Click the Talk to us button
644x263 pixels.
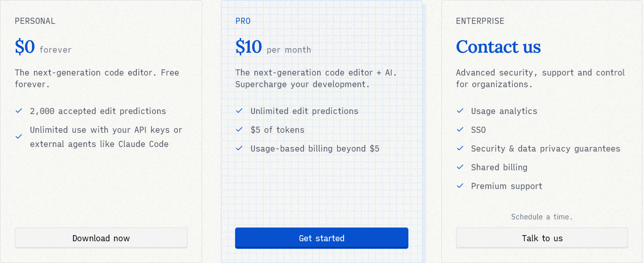point(542,238)
